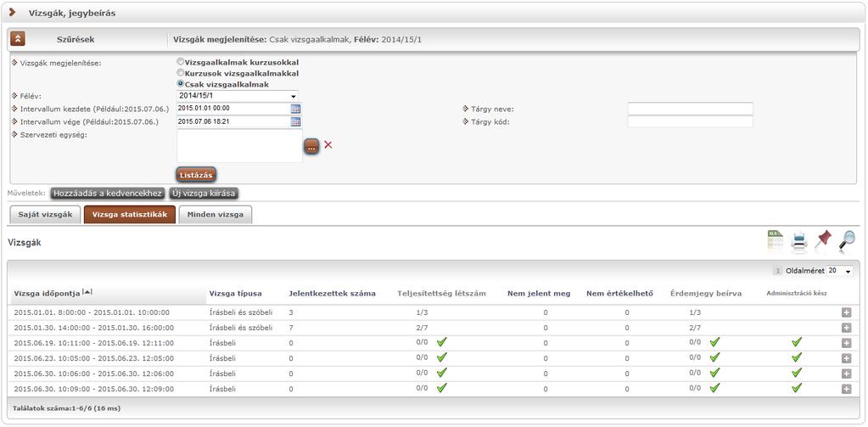The height and width of the screenshot is (427, 868).
Task: Expand options for 2015.06.19. 10:11:00 exam row
Action: [846, 343]
